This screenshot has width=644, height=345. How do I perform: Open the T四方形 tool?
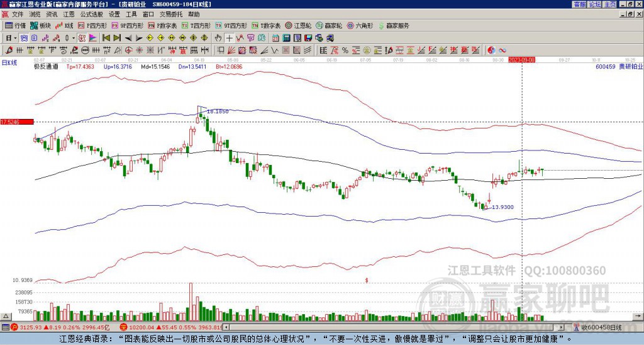coord(196,25)
